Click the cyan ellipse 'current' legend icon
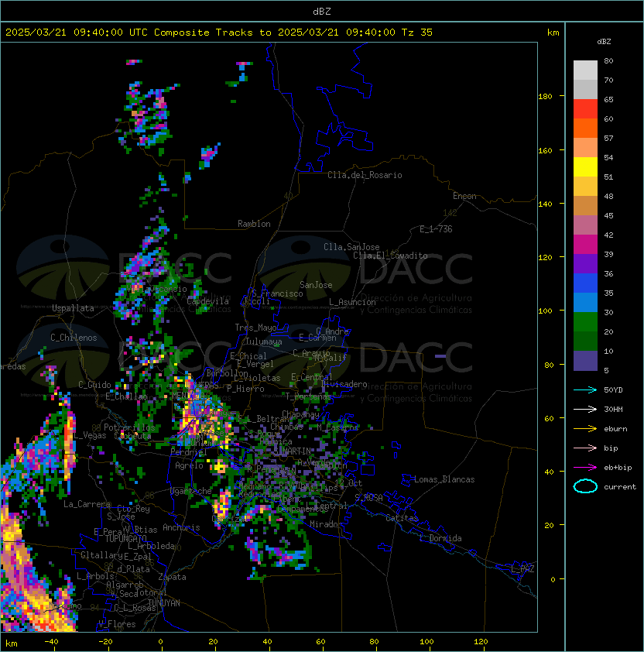Screen dimensions: 644x652 tap(585, 486)
